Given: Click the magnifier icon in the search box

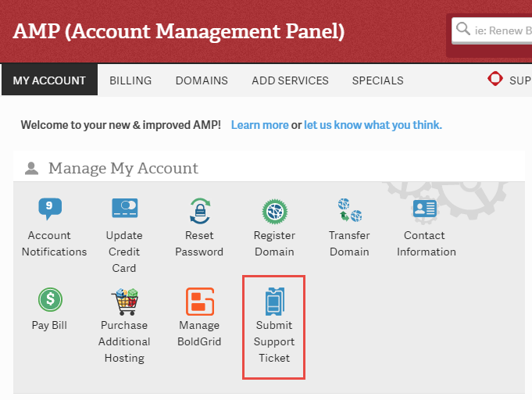Looking at the screenshot, I should pos(462,29).
